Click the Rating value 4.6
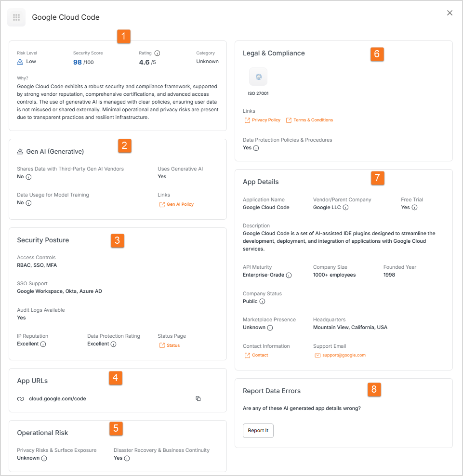The height and width of the screenshot is (476, 463). click(x=144, y=62)
